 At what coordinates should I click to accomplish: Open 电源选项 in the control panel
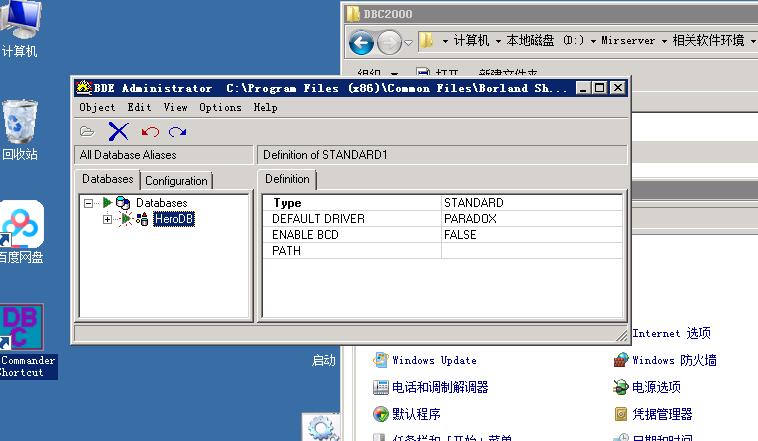[655, 387]
